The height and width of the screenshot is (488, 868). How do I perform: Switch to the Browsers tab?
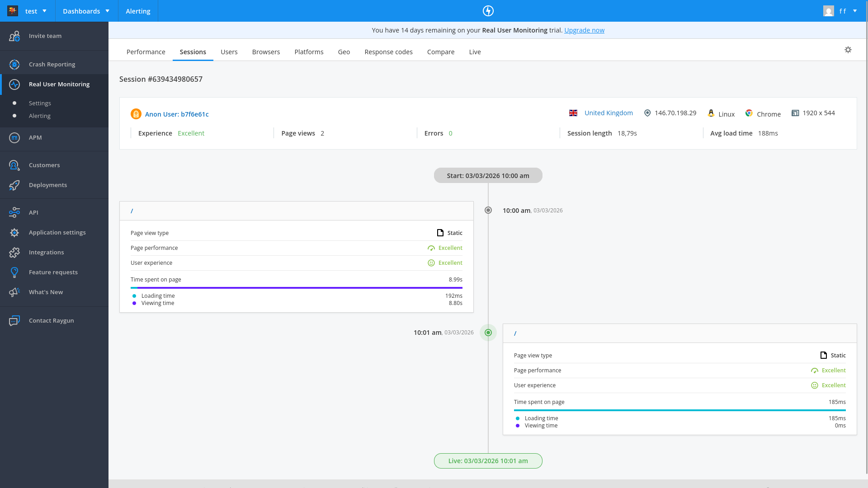tap(266, 52)
